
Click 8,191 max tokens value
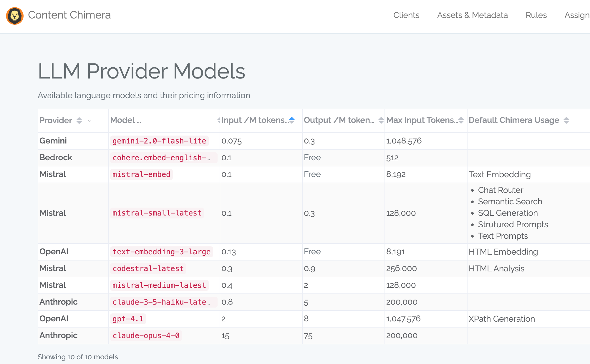(396, 252)
